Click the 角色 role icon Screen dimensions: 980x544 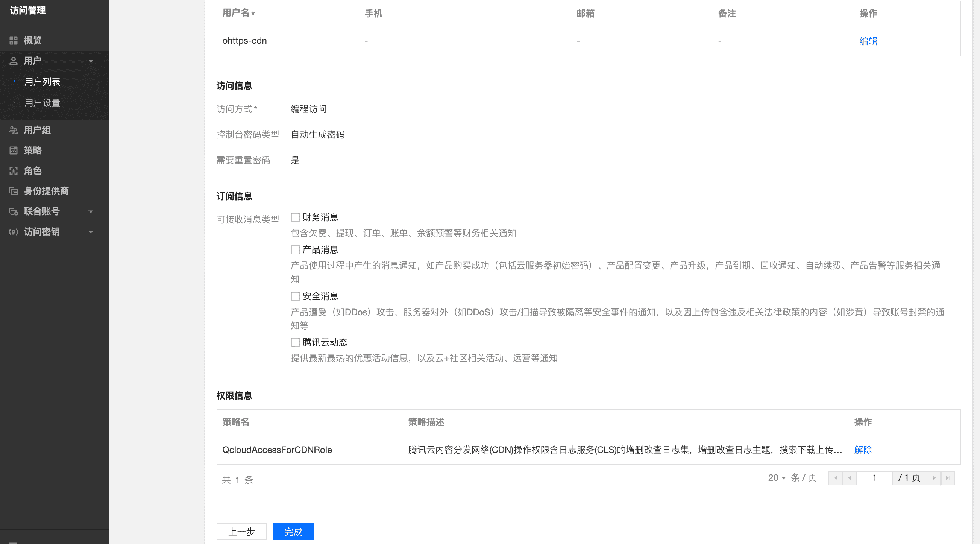tap(14, 170)
